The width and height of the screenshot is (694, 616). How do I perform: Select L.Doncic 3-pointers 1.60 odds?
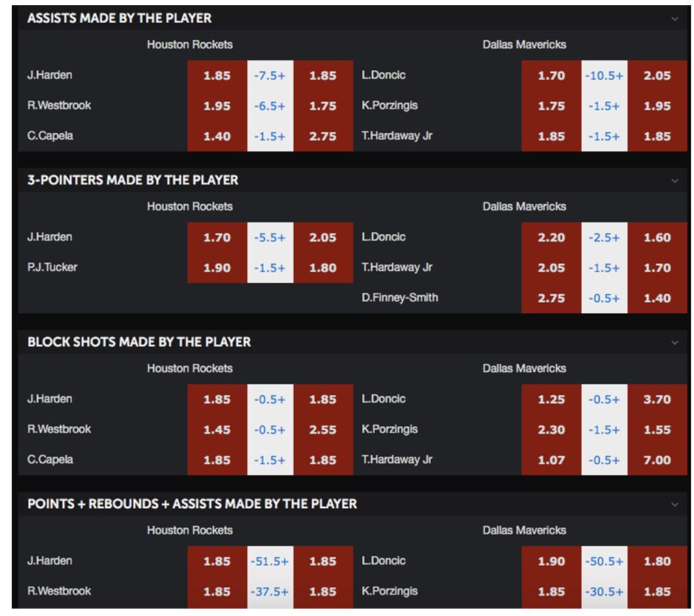coord(657,238)
